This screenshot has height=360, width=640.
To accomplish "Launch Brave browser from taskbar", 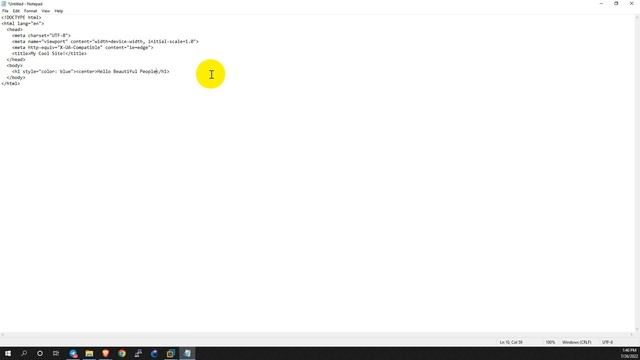I will click(x=106, y=353).
